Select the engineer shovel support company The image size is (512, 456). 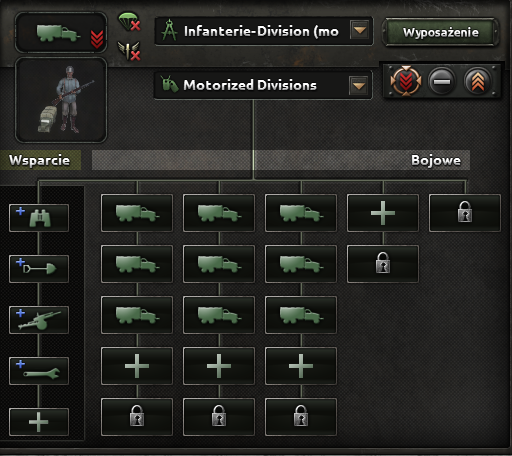click(39, 269)
